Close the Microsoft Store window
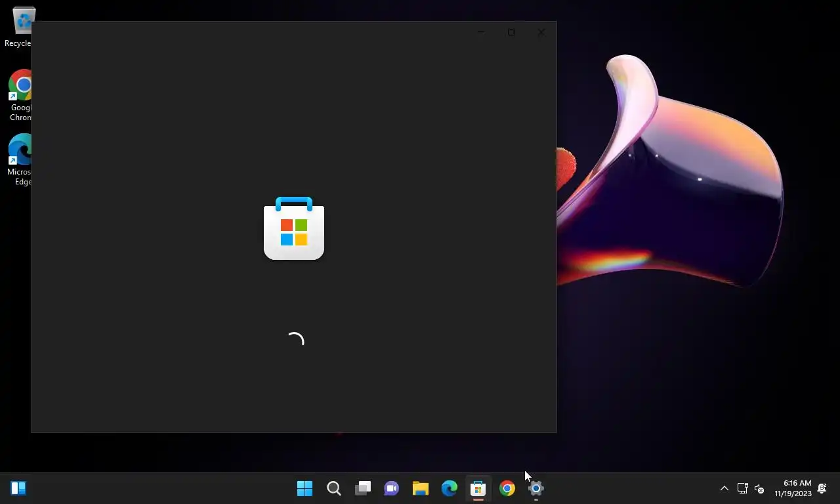The height and width of the screenshot is (504, 840). point(541,32)
